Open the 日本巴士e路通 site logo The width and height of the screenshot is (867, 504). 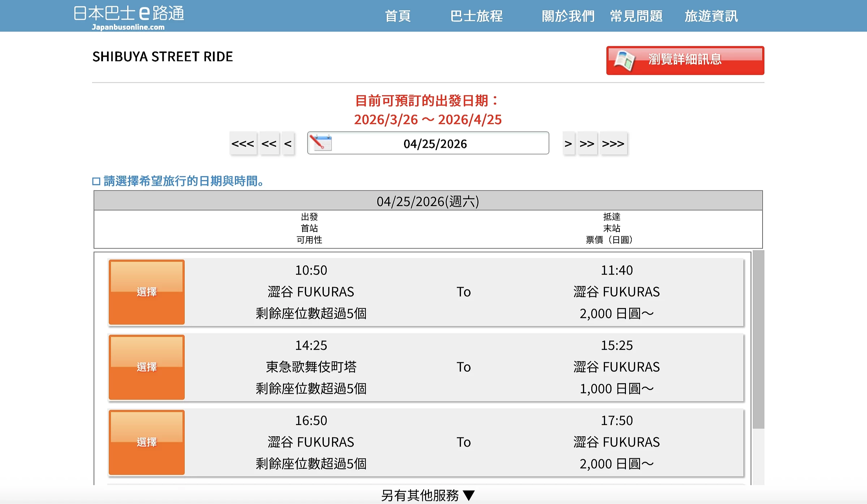coord(129,17)
